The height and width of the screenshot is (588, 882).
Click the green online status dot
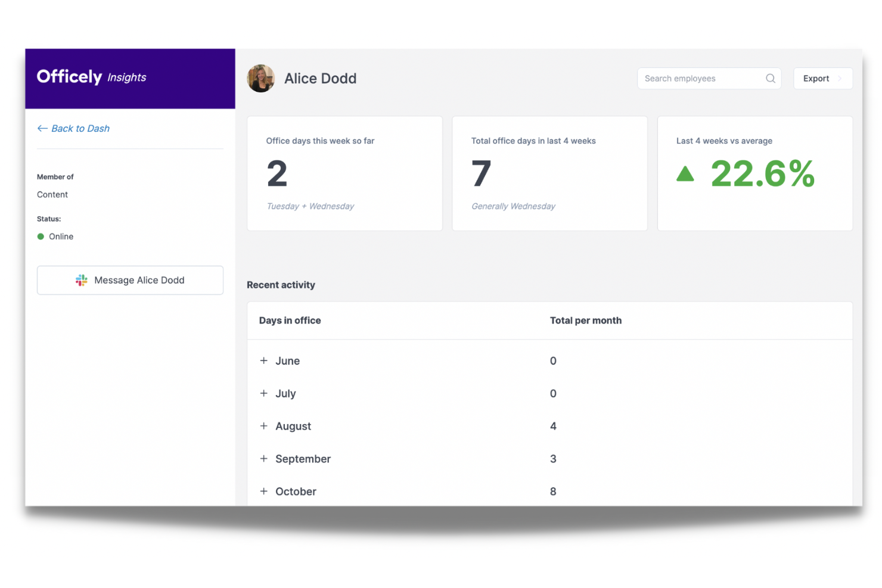pyautogui.click(x=40, y=237)
